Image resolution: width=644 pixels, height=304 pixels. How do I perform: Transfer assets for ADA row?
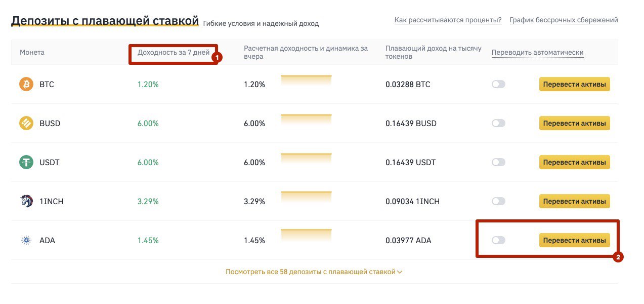(574, 240)
